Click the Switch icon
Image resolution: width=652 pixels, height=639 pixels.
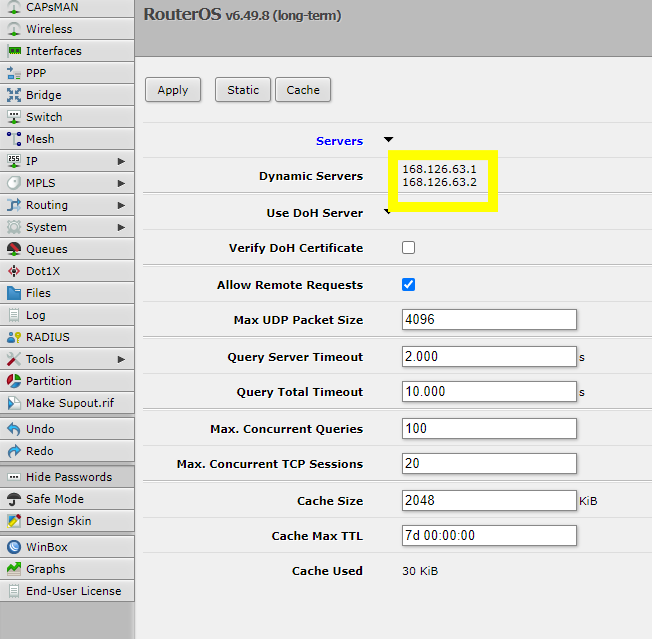(x=14, y=117)
